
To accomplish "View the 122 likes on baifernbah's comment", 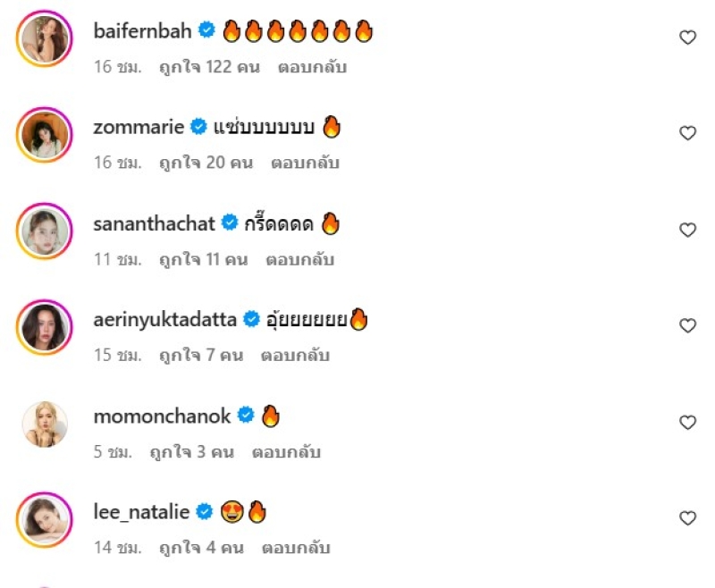I will click(210, 67).
